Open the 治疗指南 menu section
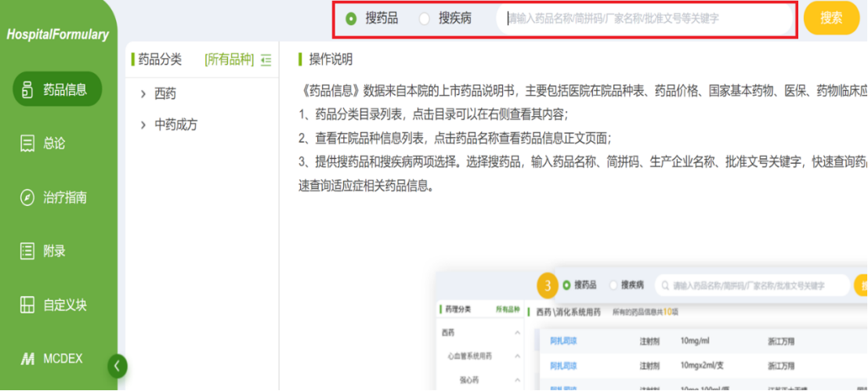 pyautogui.click(x=64, y=197)
